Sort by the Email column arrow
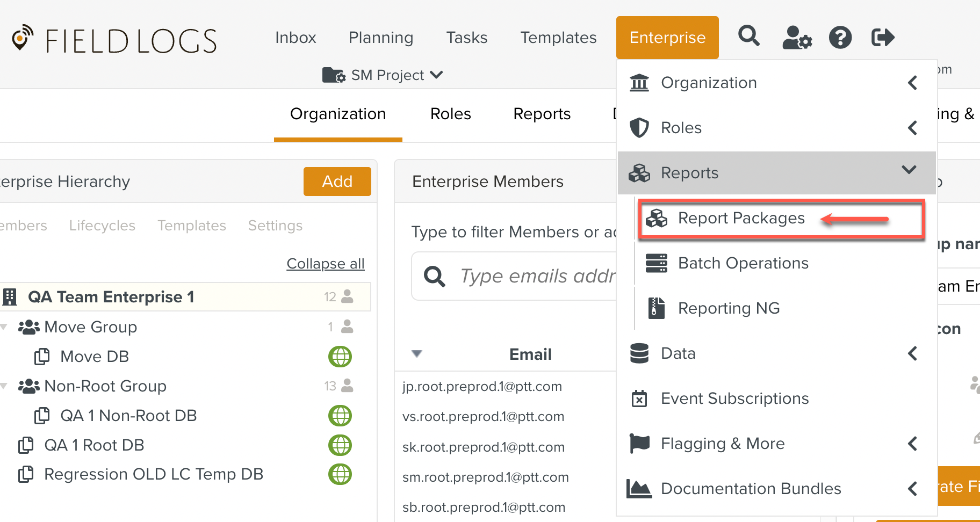Image resolution: width=980 pixels, height=522 pixels. (416, 353)
